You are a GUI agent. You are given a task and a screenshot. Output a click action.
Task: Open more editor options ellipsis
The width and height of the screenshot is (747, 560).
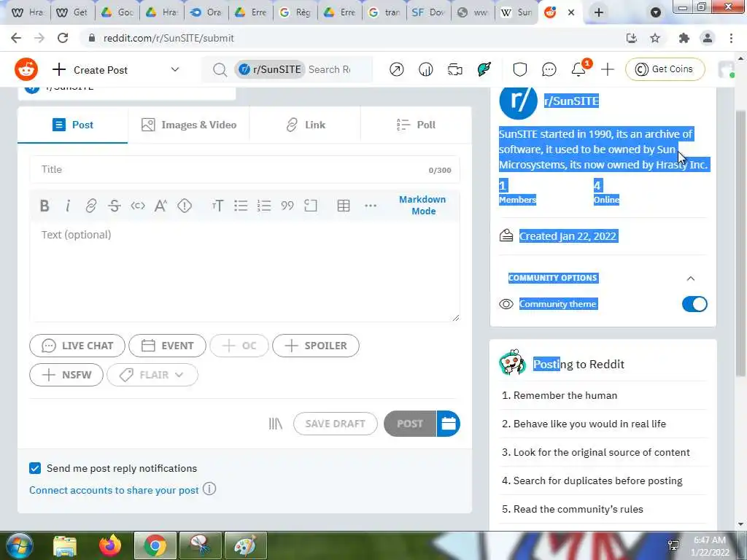371,206
